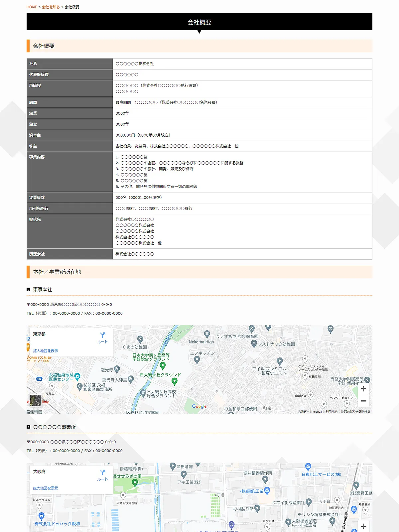Open 拡大地図を表示 link on Osaka map
The image size is (399, 532).
pos(46,488)
